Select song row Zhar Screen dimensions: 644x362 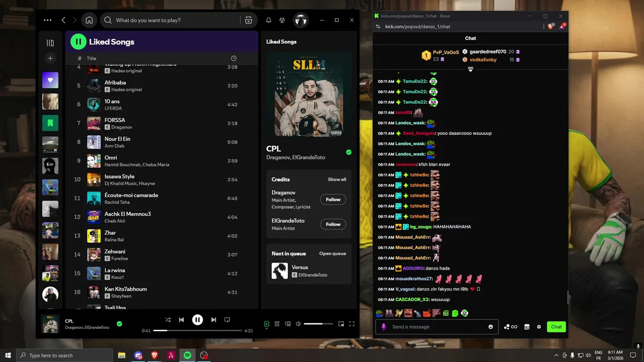click(162, 236)
